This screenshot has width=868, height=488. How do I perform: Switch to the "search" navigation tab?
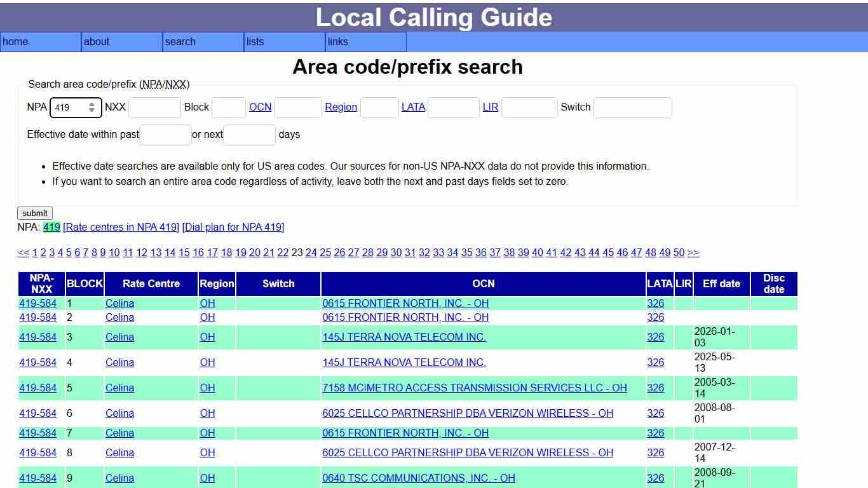click(180, 42)
